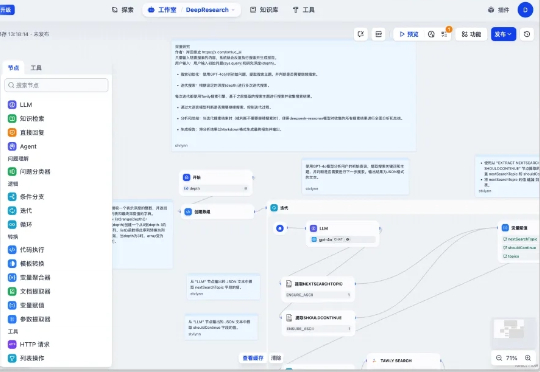Select the 创建数组 node on the canvas

click(x=217, y=211)
